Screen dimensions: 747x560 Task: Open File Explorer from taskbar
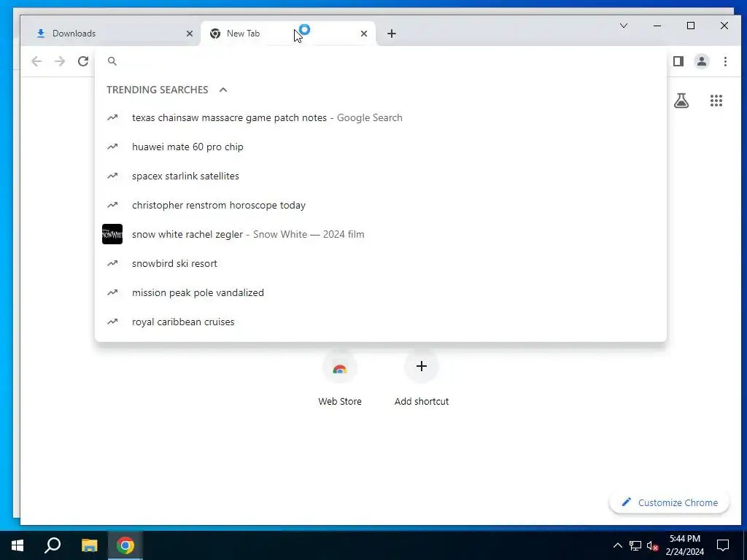point(89,545)
